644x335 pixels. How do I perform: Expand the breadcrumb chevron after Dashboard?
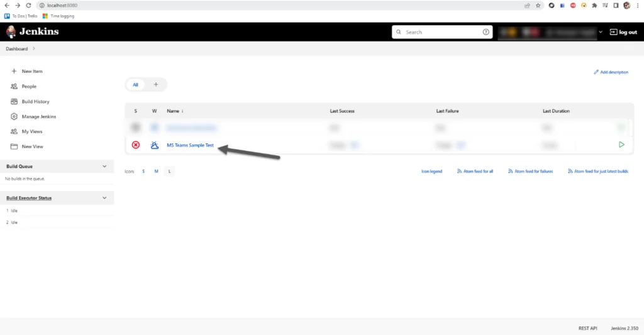[34, 48]
